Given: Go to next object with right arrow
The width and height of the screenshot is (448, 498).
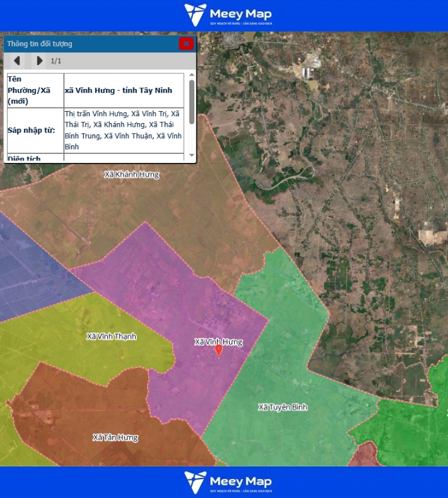Looking at the screenshot, I should 39,61.
